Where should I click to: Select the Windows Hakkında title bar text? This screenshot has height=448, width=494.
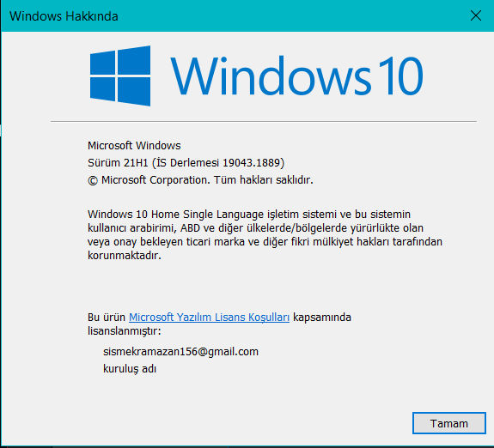(x=64, y=16)
